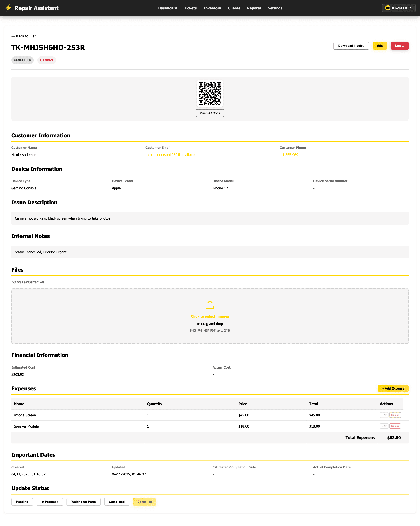Click the ticket QR code image
Image resolution: width=420 pixels, height=526 pixels.
coord(210,93)
